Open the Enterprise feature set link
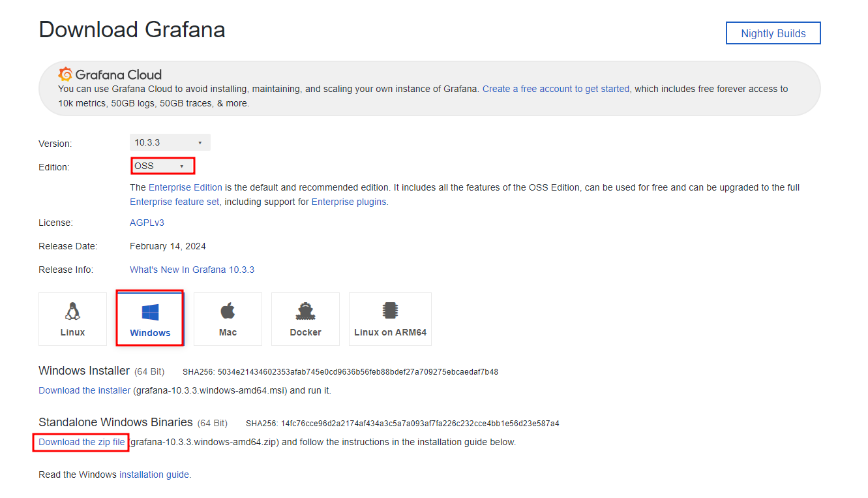The height and width of the screenshot is (498, 868). pyautogui.click(x=175, y=202)
